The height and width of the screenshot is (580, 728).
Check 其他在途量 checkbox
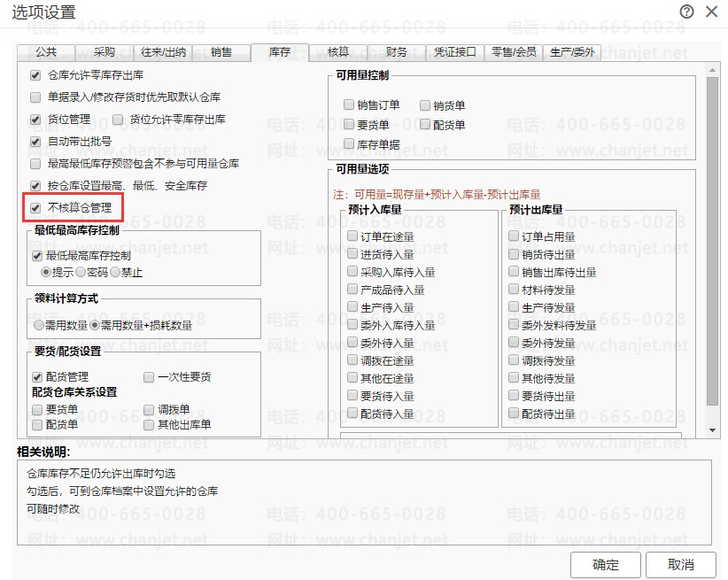[352, 377]
